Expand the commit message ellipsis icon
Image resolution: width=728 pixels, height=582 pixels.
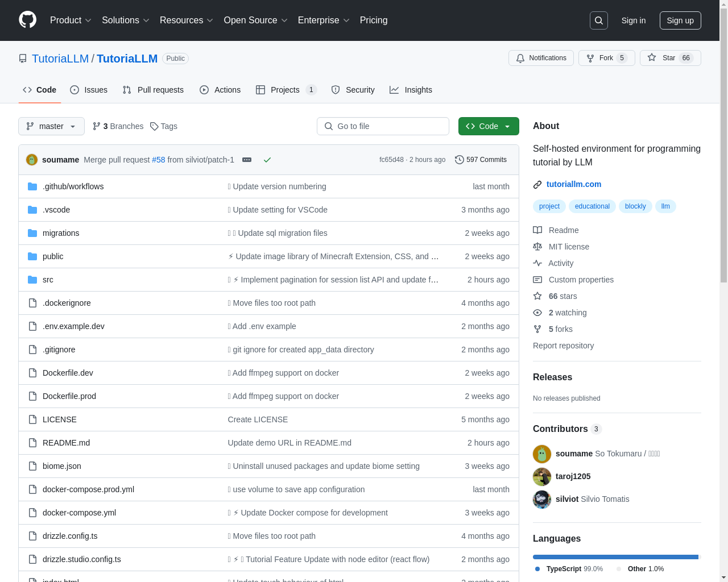tap(247, 160)
